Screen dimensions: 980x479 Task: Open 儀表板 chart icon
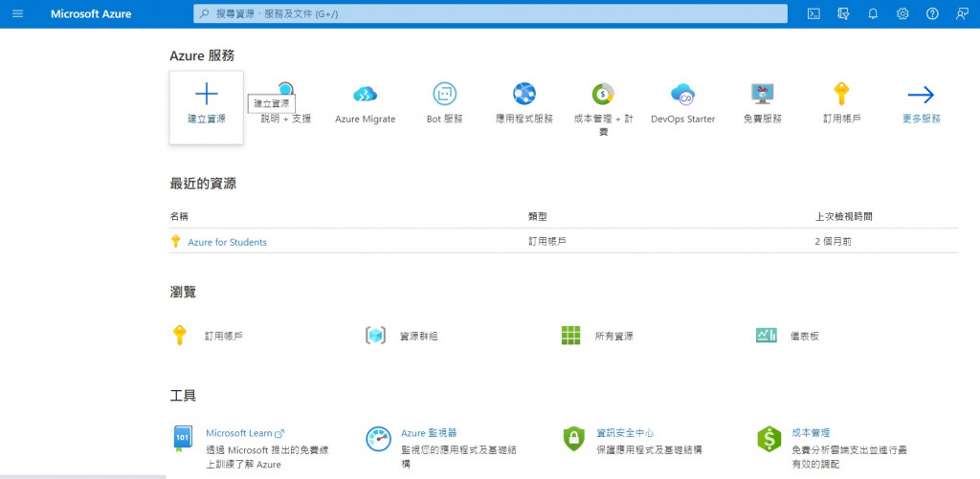(767, 336)
